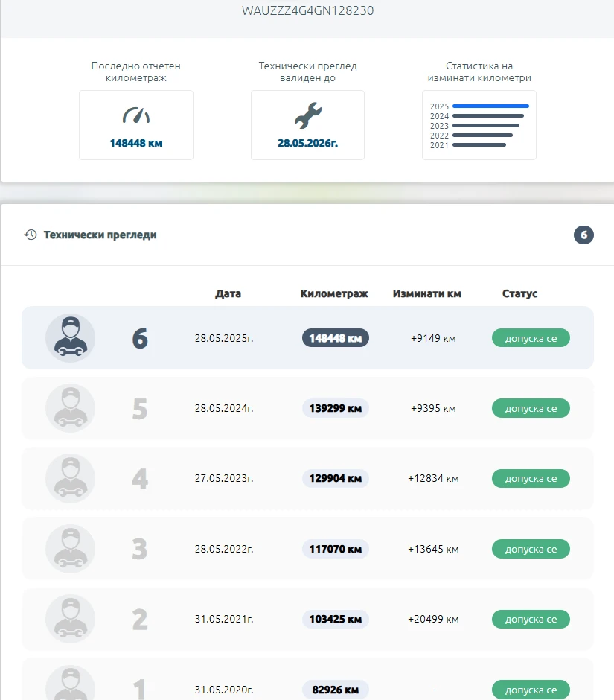Click the mechanic avatar for inspection 3
This screenshot has height=700, width=614.
click(70, 549)
